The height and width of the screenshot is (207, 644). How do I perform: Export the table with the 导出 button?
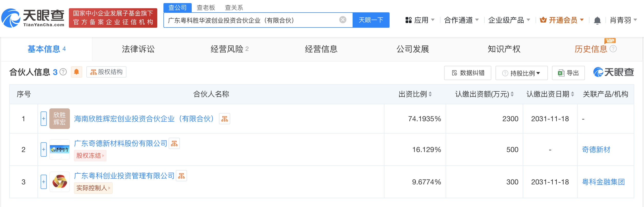point(568,73)
